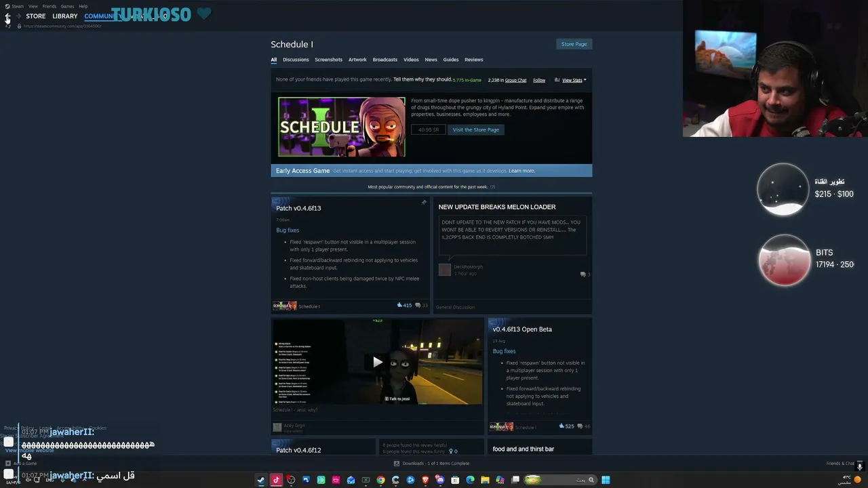Open File Explorer from the taskbar
The height and width of the screenshot is (488, 868).
(485, 480)
